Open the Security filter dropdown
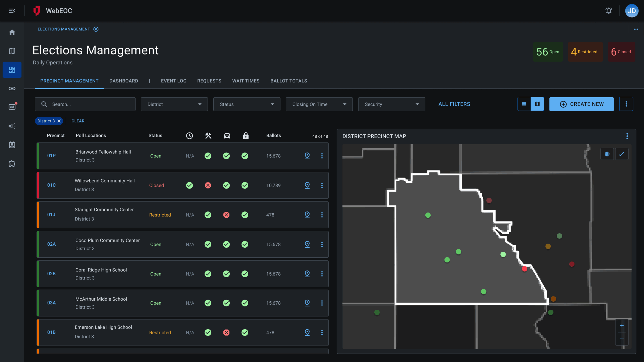This screenshot has width=644, height=362. 391,104
